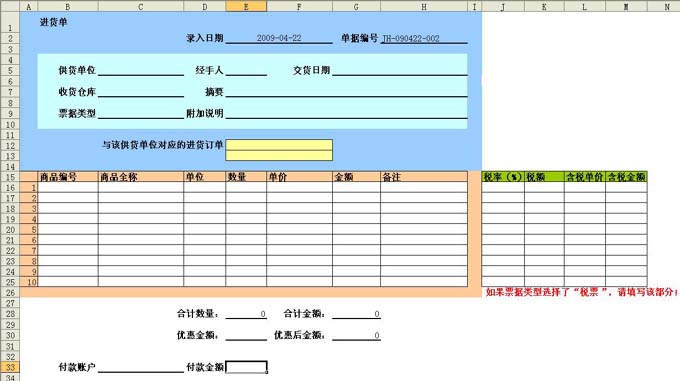Click the 录入日期 cell showing 2009-04-22

[279, 38]
